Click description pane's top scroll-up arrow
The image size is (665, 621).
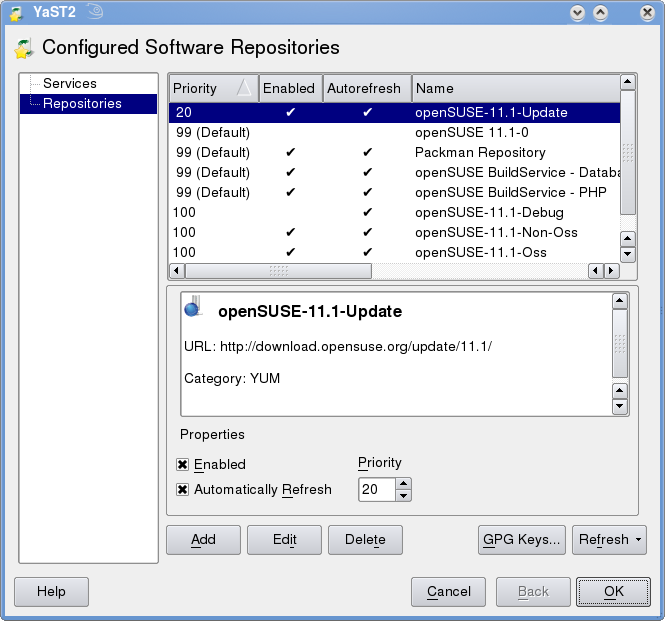pos(620,301)
